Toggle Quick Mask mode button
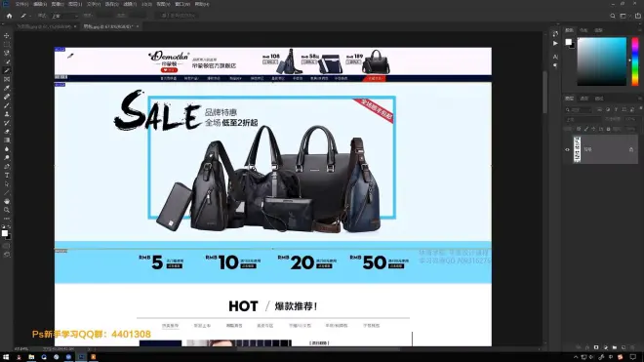The height and width of the screenshot is (362, 644). click(7, 246)
